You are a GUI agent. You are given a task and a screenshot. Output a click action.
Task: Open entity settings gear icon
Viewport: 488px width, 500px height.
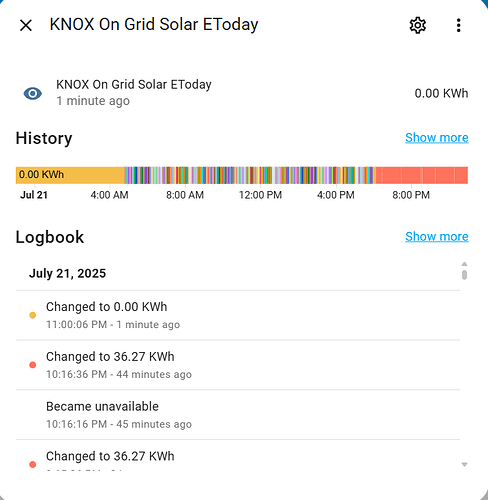pos(417,25)
